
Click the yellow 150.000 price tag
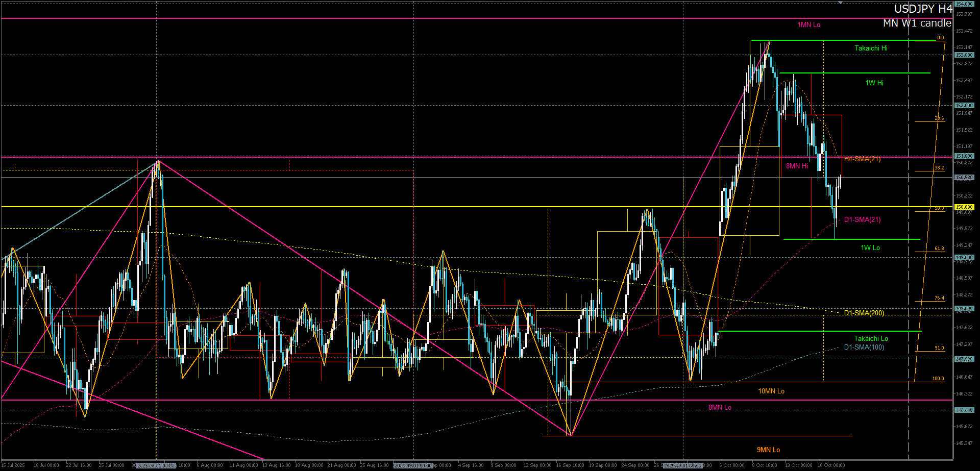tap(964, 207)
